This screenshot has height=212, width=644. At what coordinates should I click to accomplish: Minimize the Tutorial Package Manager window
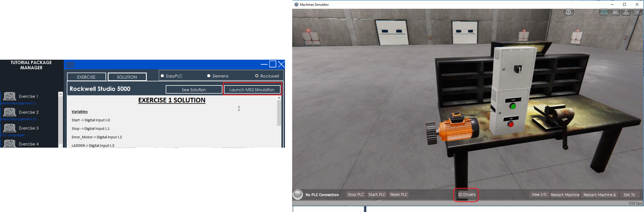pyautogui.click(x=264, y=64)
